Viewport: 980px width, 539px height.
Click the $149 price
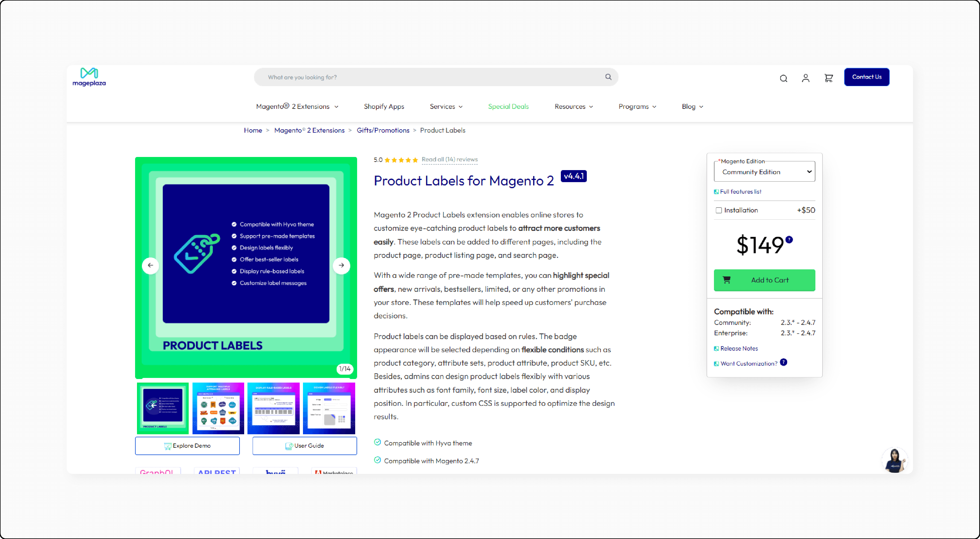[760, 244]
